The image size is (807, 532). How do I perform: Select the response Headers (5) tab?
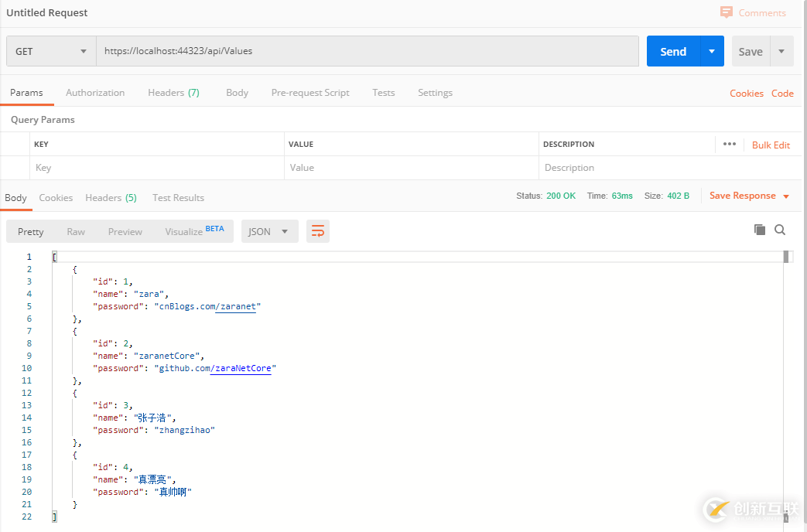(x=111, y=198)
